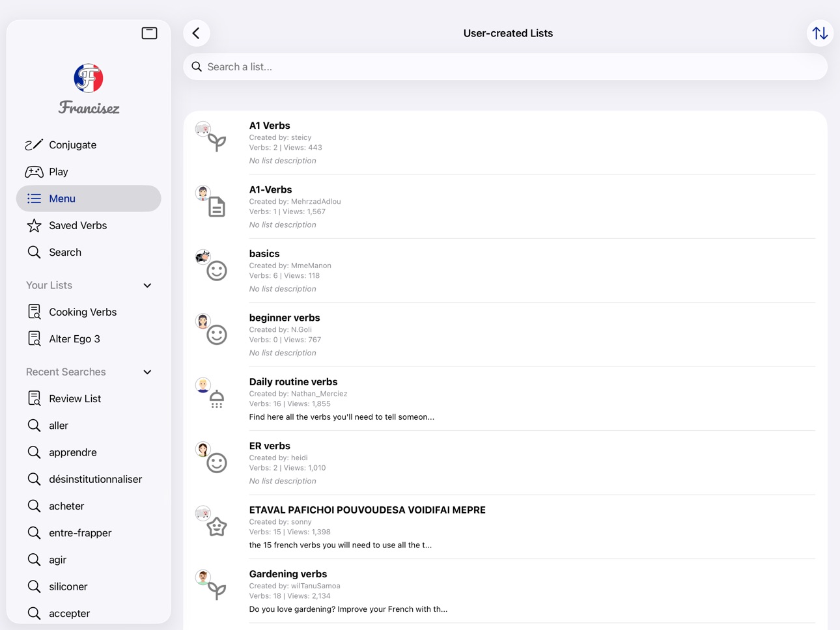Click the magnifier icon in list search bar
The image size is (840, 630).
click(197, 66)
